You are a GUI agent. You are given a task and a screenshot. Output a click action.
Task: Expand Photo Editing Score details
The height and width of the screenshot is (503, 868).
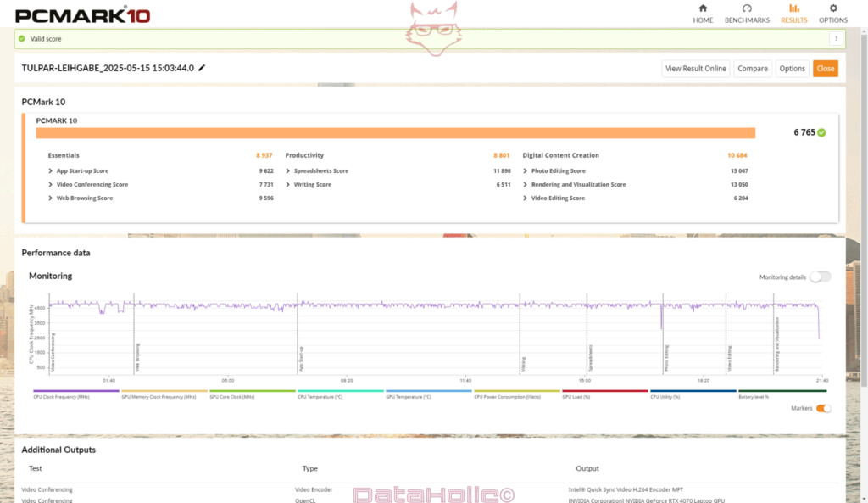click(x=525, y=170)
